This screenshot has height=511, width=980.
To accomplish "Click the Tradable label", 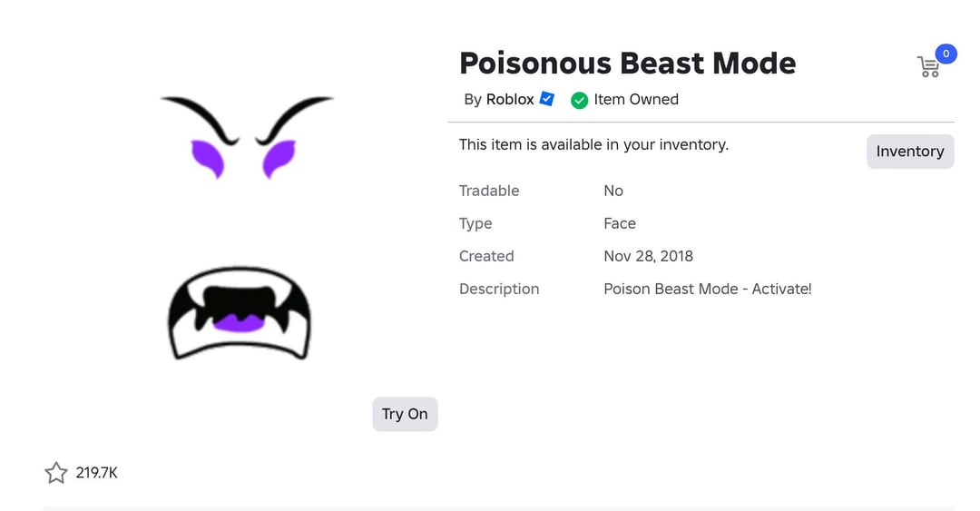I will pos(489,191).
